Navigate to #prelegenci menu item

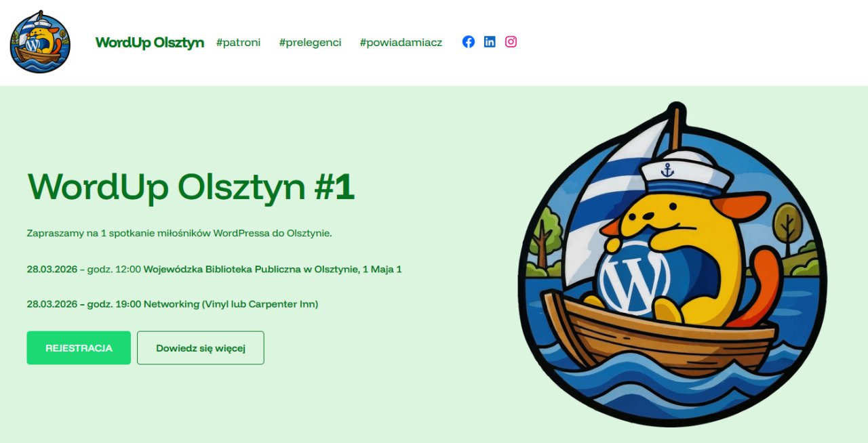(x=310, y=42)
